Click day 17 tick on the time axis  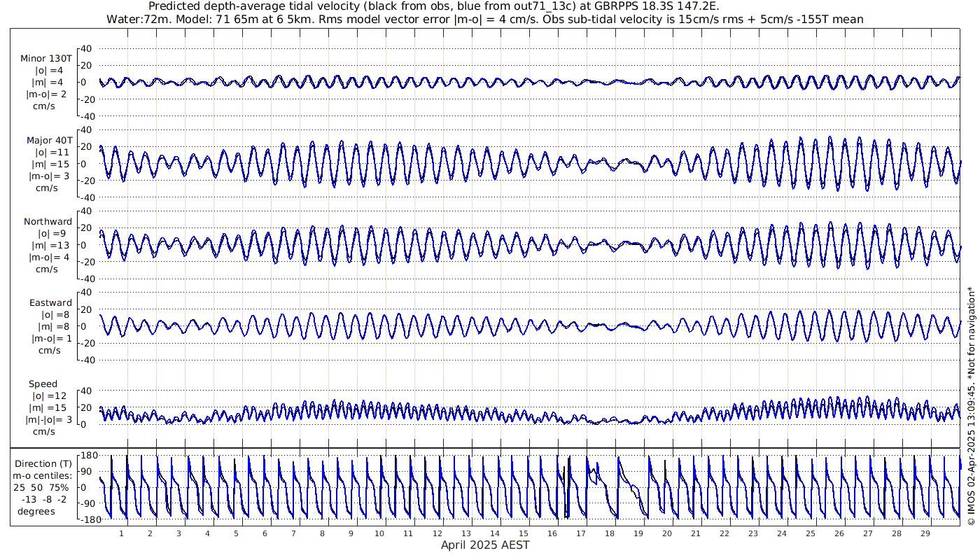580,533
